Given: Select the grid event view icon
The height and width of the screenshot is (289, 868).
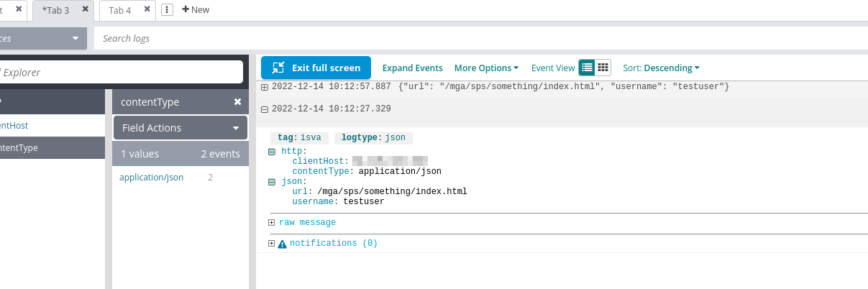Looking at the screenshot, I should pos(603,68).
